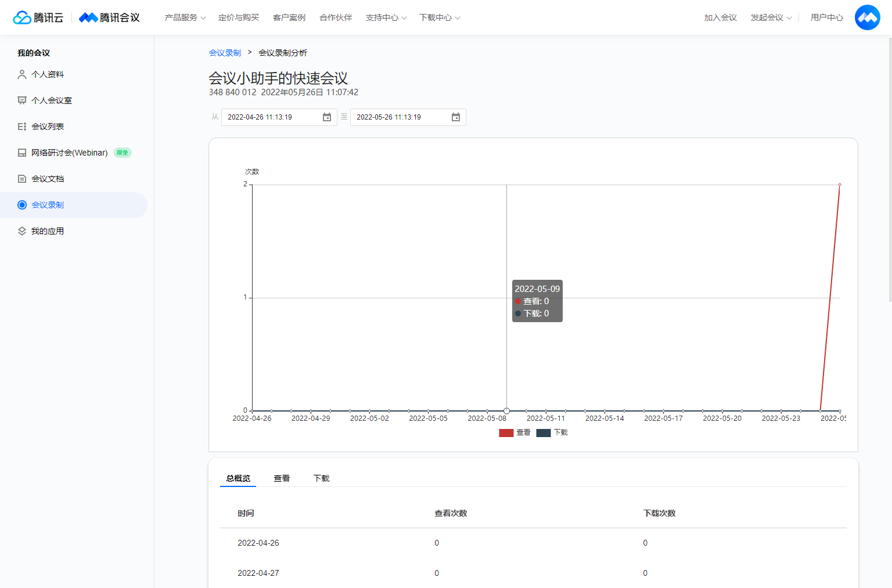Switch to the 查看 tab
Screen dimensions: 892x588
pyautogui.click(x=282, y=478)
